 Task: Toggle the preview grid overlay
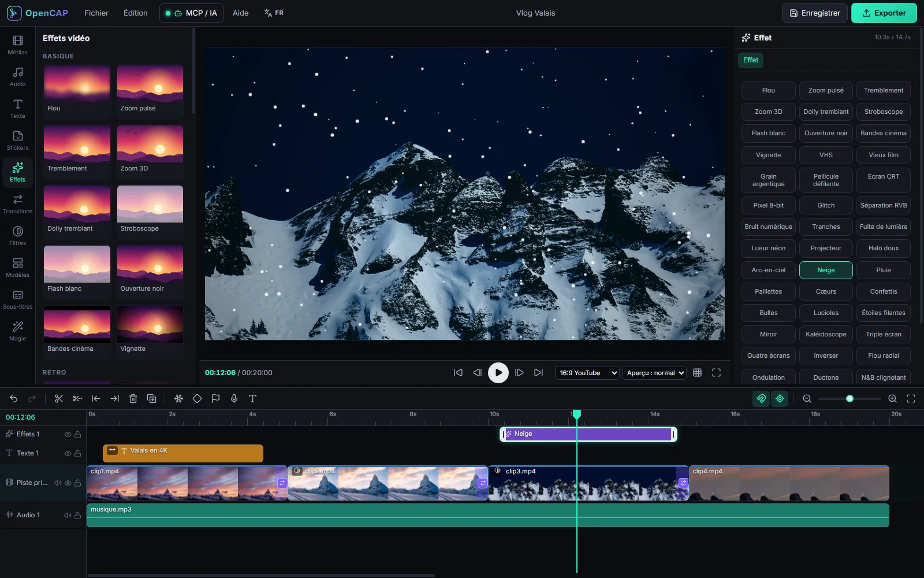tap(697, 373)
